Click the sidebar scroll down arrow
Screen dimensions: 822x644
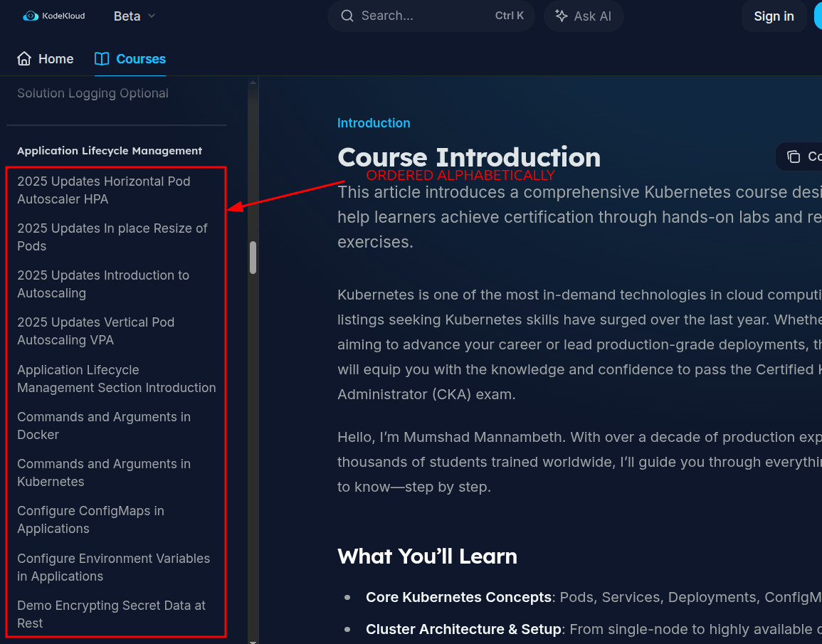pos(253,641)
